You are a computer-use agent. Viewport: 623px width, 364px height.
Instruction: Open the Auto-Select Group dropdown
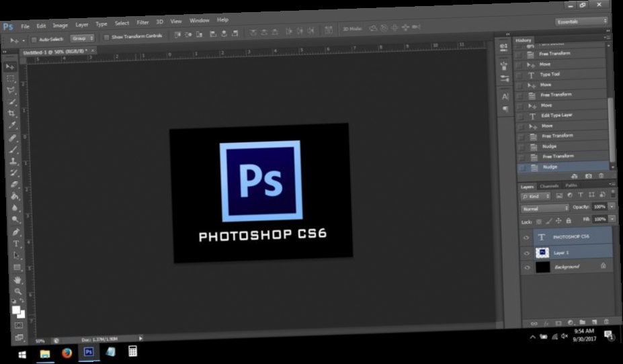point(82,38)
